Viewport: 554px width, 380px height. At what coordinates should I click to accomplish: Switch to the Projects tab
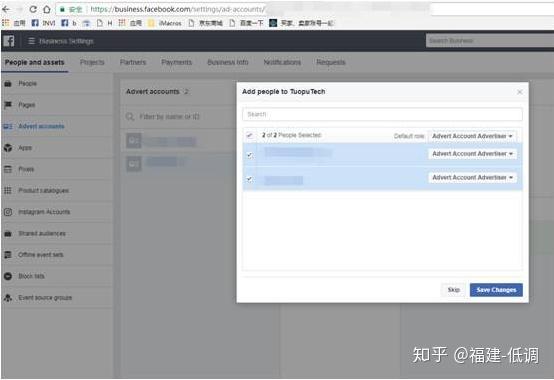92,62
